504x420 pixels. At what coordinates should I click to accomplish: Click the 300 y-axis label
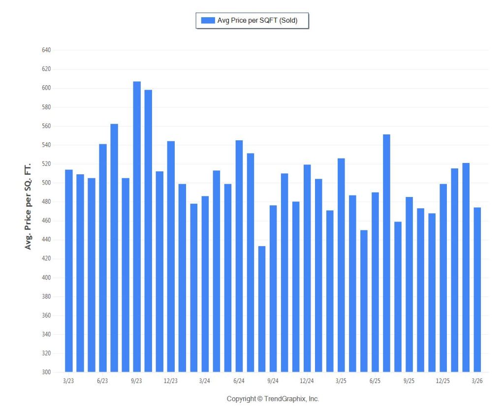pyautogui.click(x=46, y=372)
